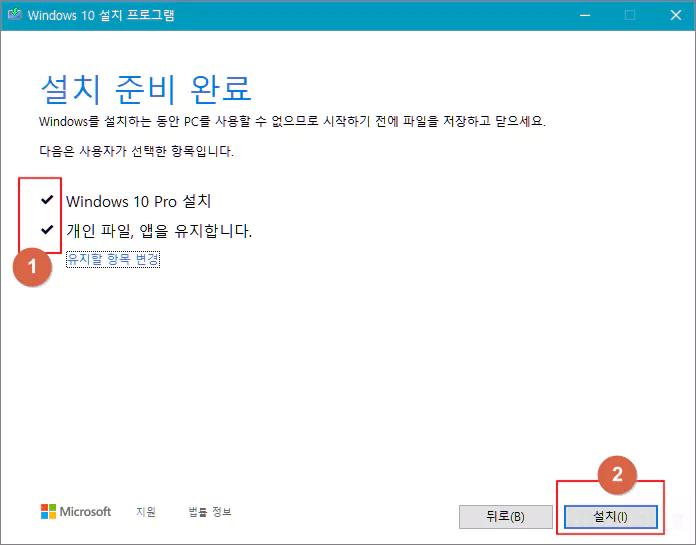This screenshot has height=545, width=696.
Task: Open the 지원 support link
Action: point(146,512)
